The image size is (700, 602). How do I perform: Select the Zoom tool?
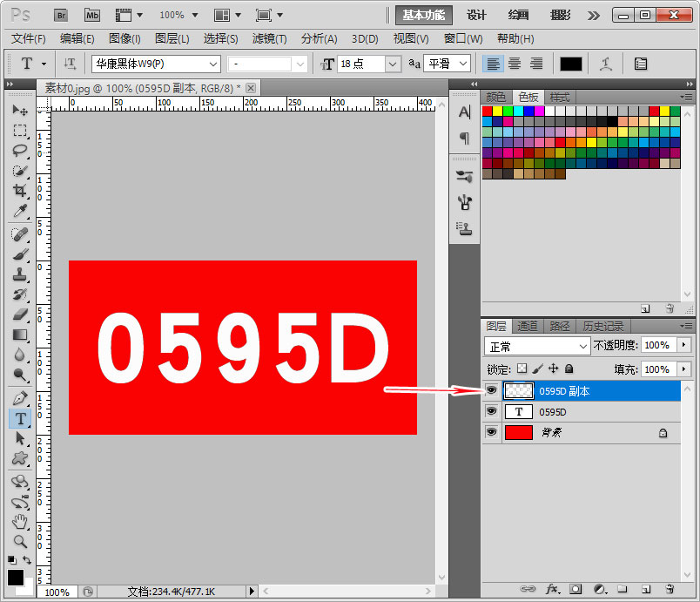(x=20, y=541)
